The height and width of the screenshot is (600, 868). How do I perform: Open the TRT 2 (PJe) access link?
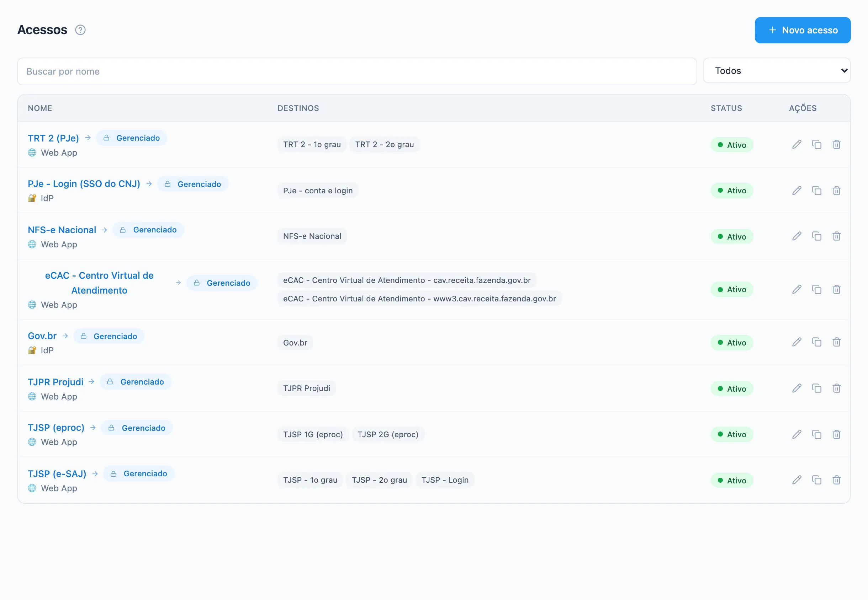[x=53, y=138]
